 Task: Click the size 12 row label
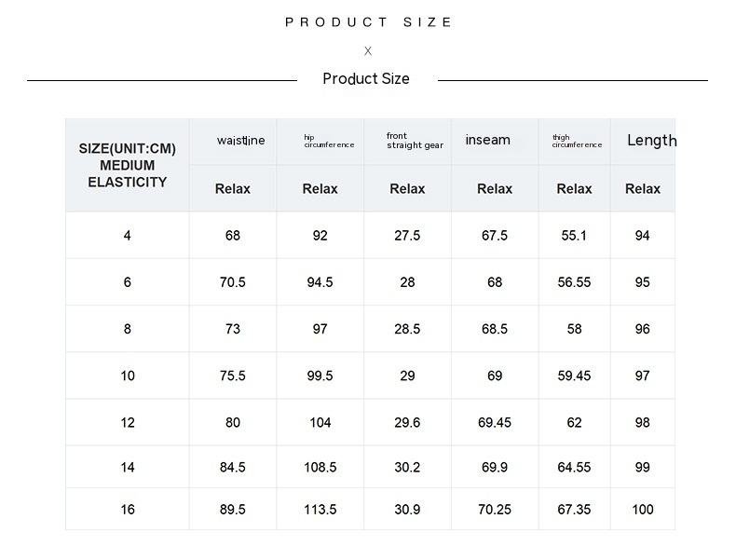[128, 422]
